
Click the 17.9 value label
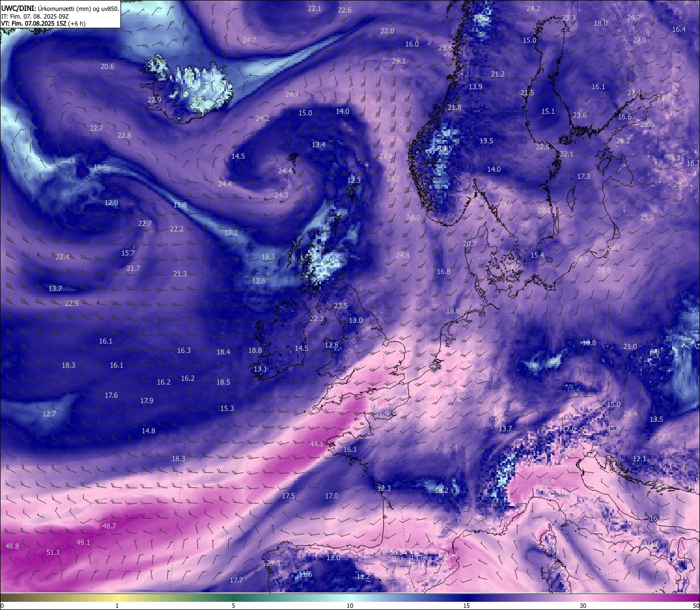[x=147, y=400]
